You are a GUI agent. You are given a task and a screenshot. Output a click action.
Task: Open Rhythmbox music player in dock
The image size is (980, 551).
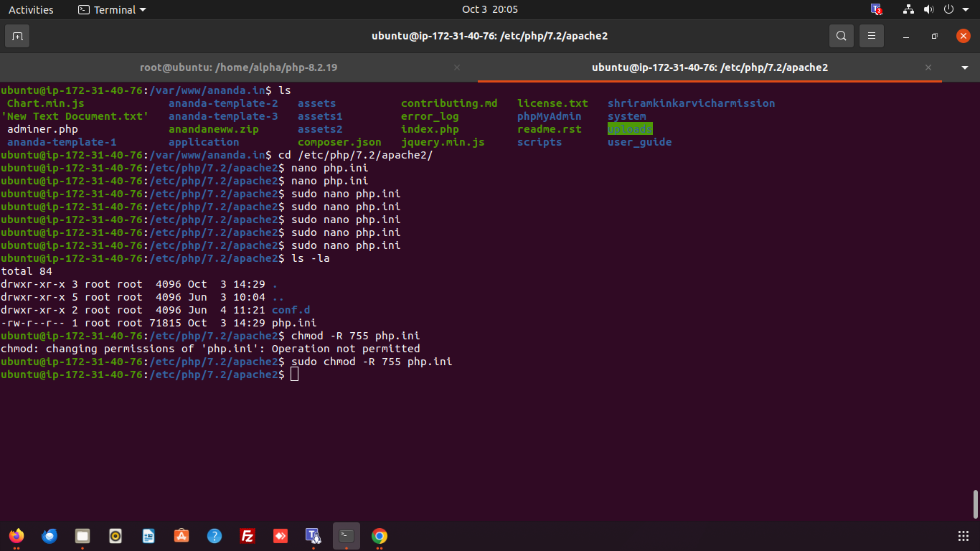tap(116, 536)
